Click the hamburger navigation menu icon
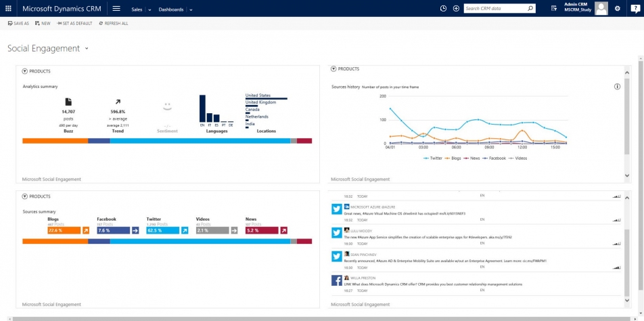 (116, 9)
